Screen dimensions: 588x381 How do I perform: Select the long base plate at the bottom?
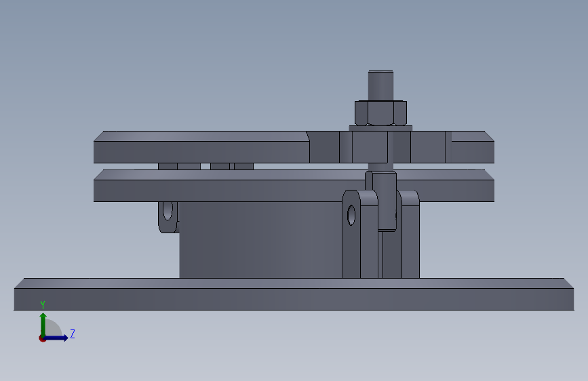pyautogui.click(x=294, y=294)
